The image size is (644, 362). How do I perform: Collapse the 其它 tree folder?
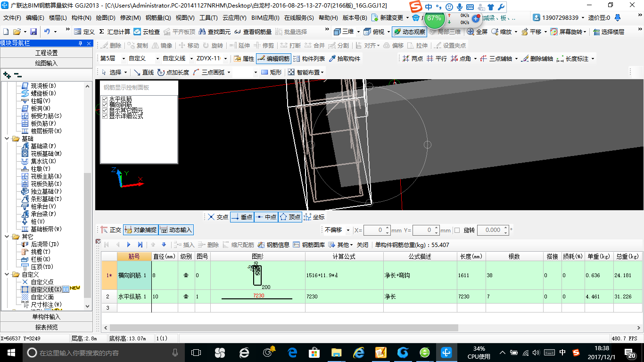pyautogui.click(x=7, y=237)
